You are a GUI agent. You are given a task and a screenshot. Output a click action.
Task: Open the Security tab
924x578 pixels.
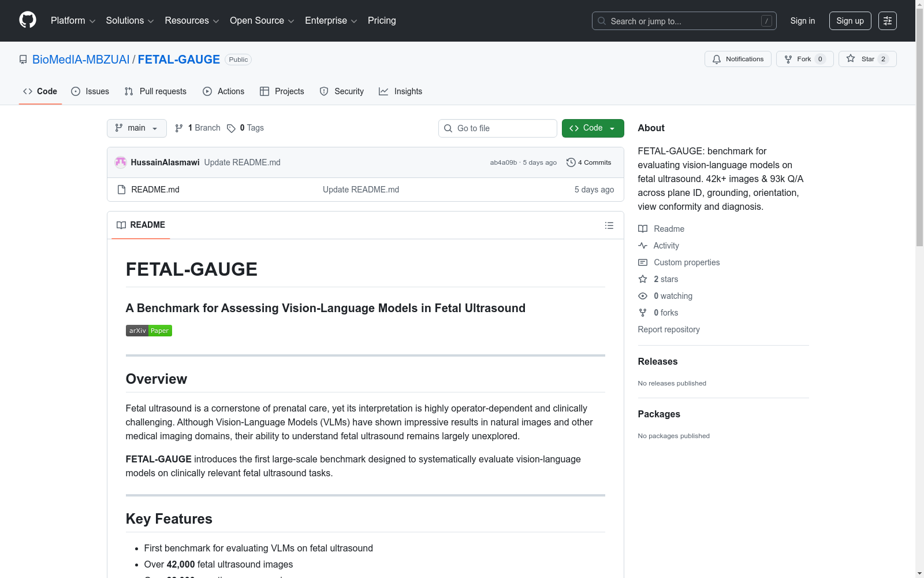(342, 91)
